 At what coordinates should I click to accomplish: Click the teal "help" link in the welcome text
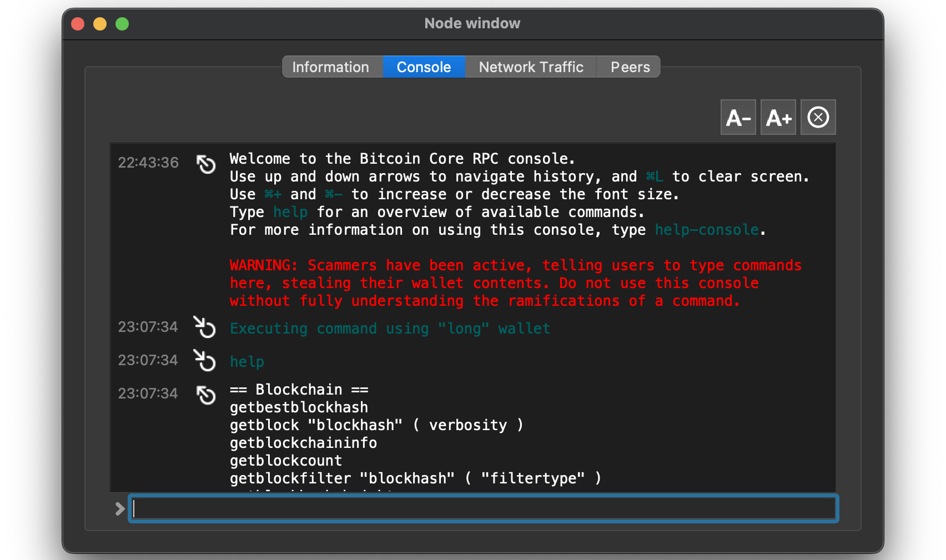[290, 212]
